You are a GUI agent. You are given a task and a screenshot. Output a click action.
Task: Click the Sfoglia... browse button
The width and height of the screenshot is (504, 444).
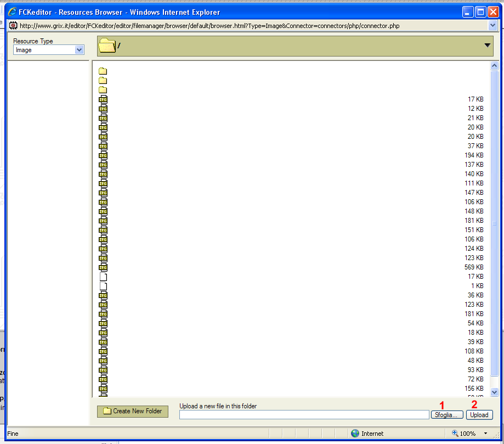pyautogui.click(x=447, y=415)
